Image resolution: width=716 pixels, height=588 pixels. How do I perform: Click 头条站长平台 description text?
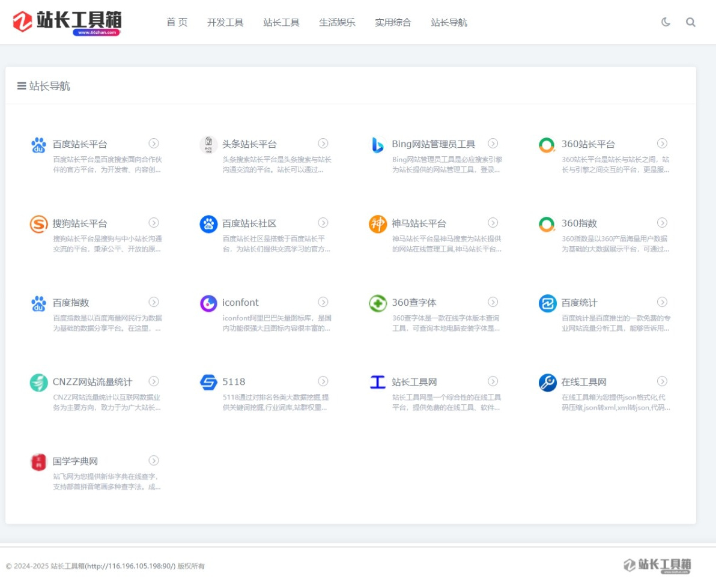(x=277, y=165)
